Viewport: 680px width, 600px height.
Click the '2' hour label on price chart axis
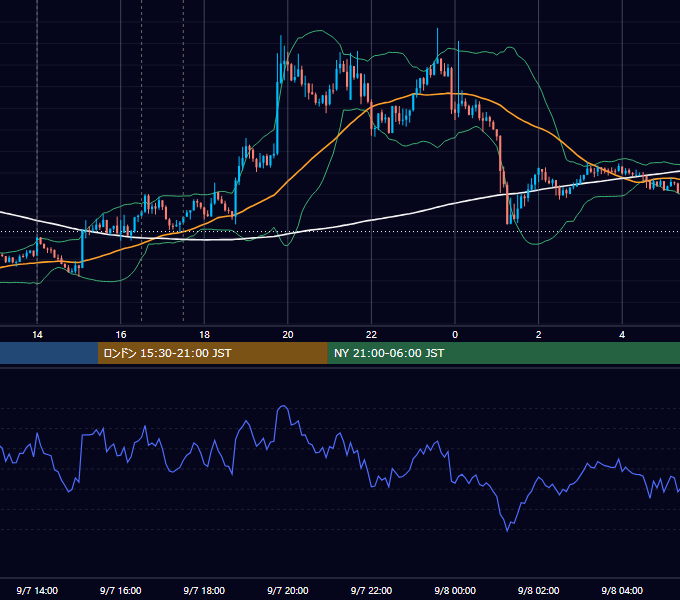(x=539, y=335)
